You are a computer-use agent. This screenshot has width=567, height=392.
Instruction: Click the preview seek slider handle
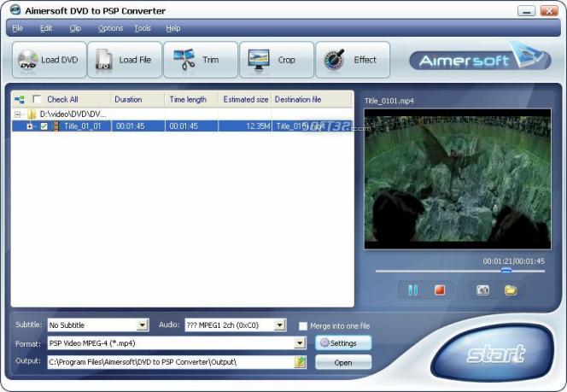tap(506, 271)
